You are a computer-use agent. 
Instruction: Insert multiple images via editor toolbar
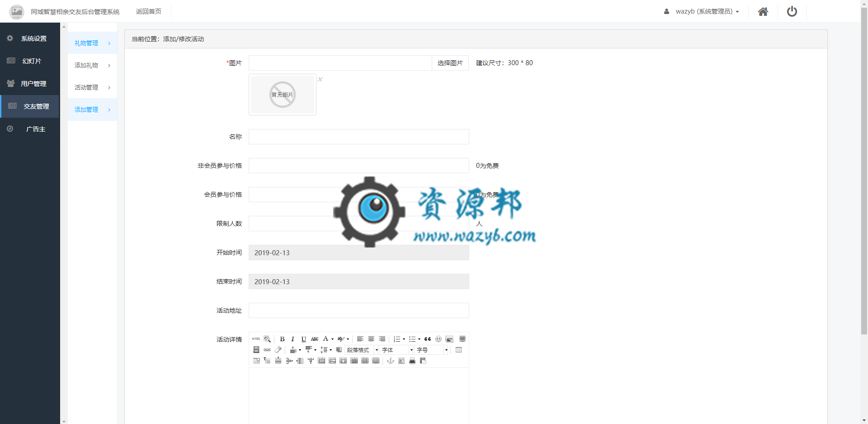pyautogui.click(x=449, y=339)
